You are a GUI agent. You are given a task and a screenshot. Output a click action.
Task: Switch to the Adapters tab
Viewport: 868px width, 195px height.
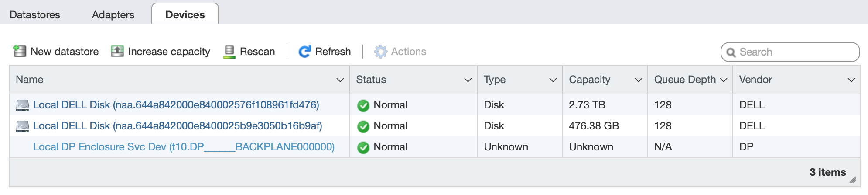[113, 15]
